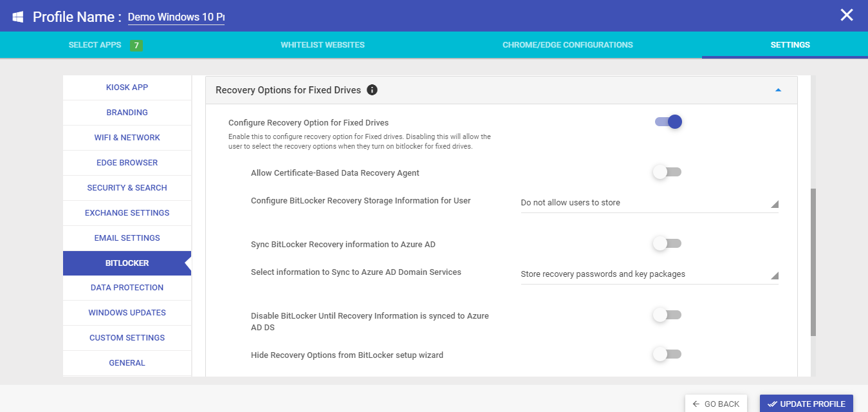Select the Settings tab
The height and width of the screenshot is (412, 868).
[790, 45]
